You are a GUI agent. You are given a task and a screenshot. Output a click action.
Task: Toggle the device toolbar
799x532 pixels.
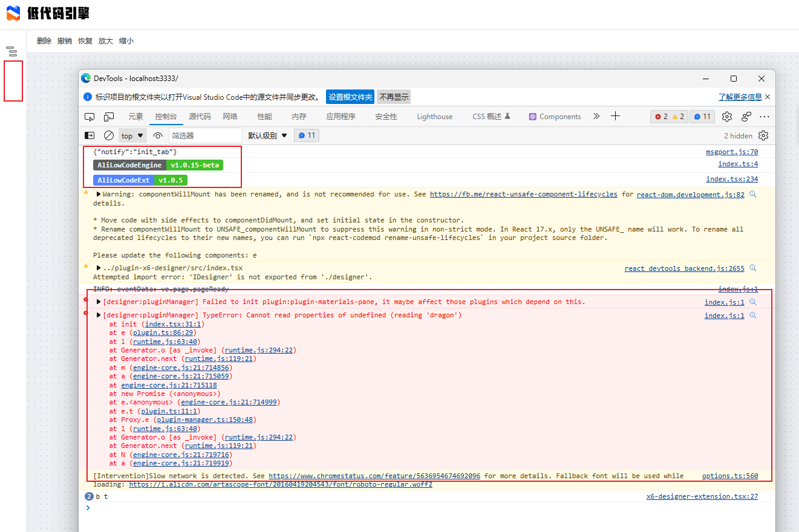click(x=109, y=116)
